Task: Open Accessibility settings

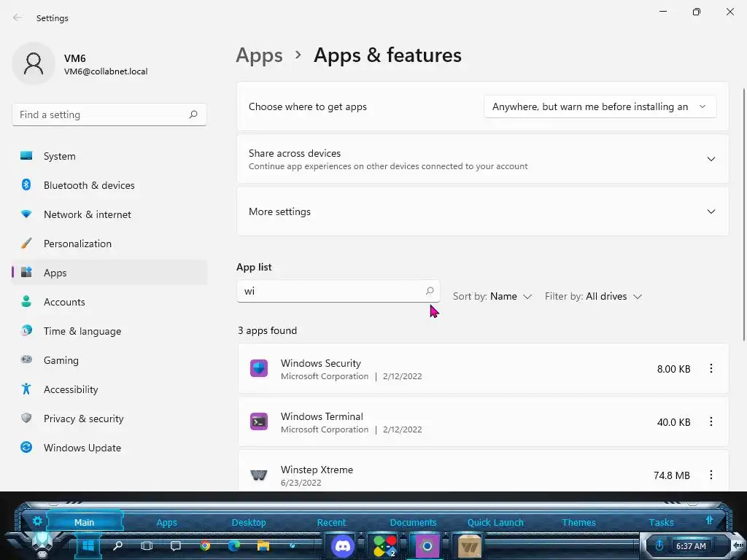Action: click(x=109, y=389)
